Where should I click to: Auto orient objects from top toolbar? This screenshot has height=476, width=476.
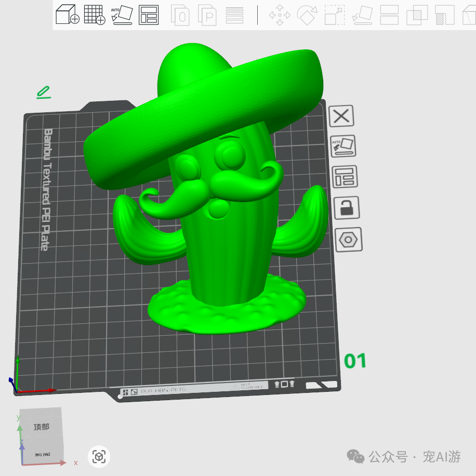pos(122,15)
